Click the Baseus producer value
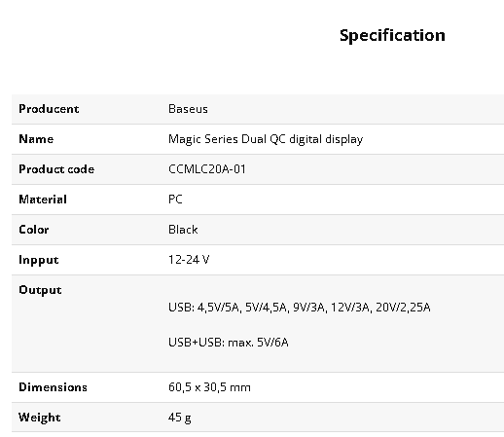 [188, 109]
